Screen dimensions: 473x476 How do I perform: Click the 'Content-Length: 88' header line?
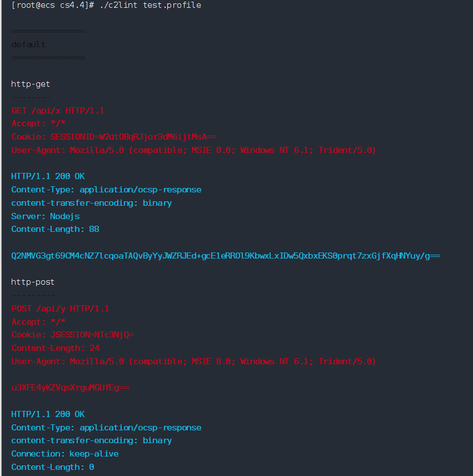55,229
